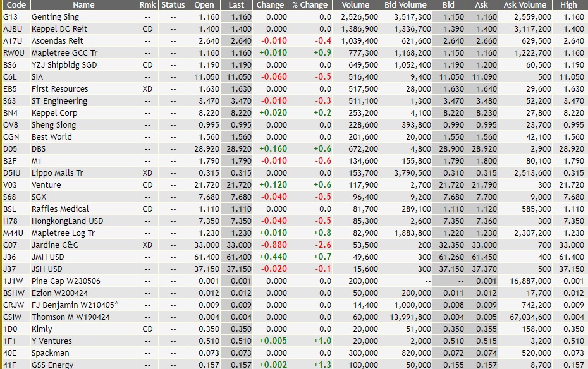Click Jardine C&C change value -0.880
The image size is (588, 369).
(x=274, y=245)
